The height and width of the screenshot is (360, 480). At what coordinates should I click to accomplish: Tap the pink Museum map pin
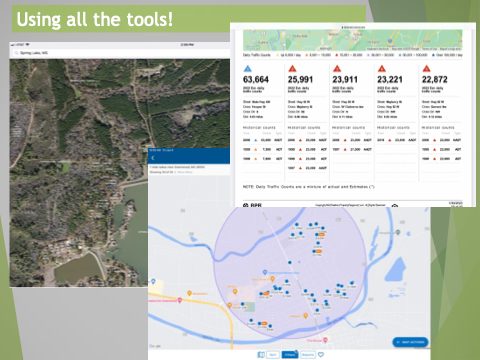tap(325, 340)
